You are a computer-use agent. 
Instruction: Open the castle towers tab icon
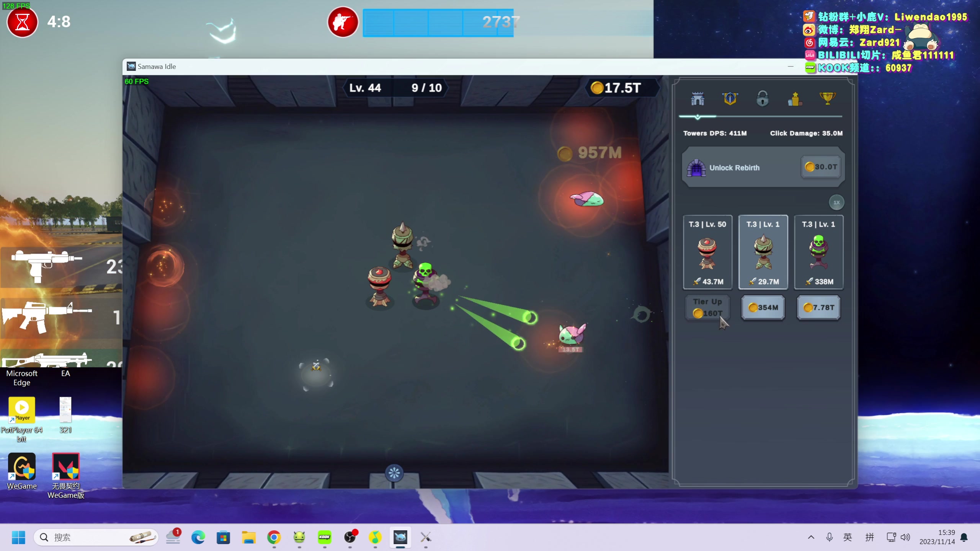[x=697, y=99]
